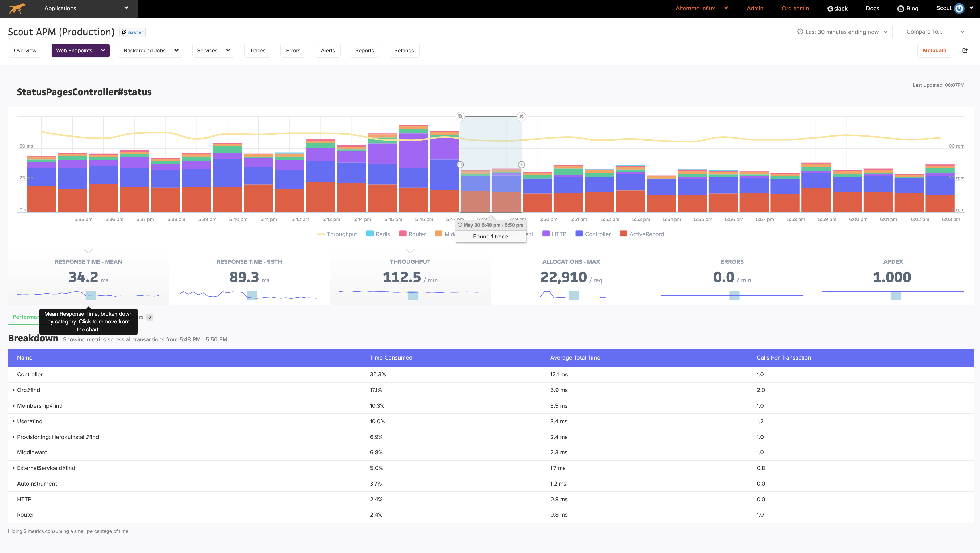Go to the Alerts tab

coord(327,51)
